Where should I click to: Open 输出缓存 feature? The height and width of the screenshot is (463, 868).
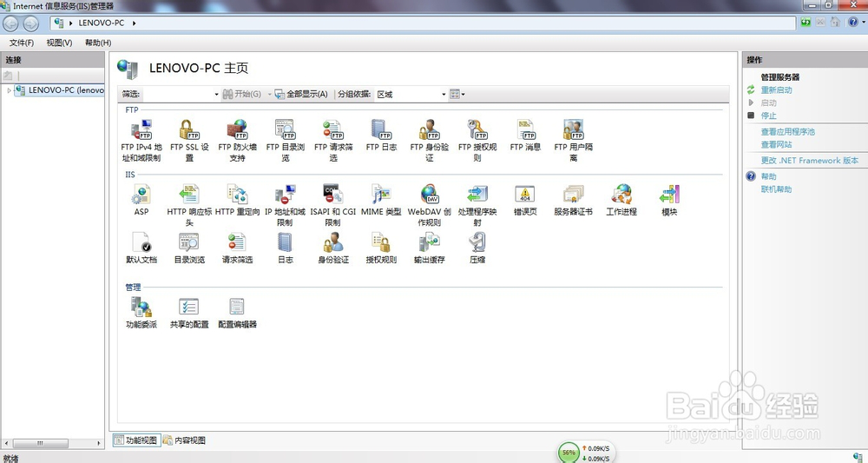429,248
